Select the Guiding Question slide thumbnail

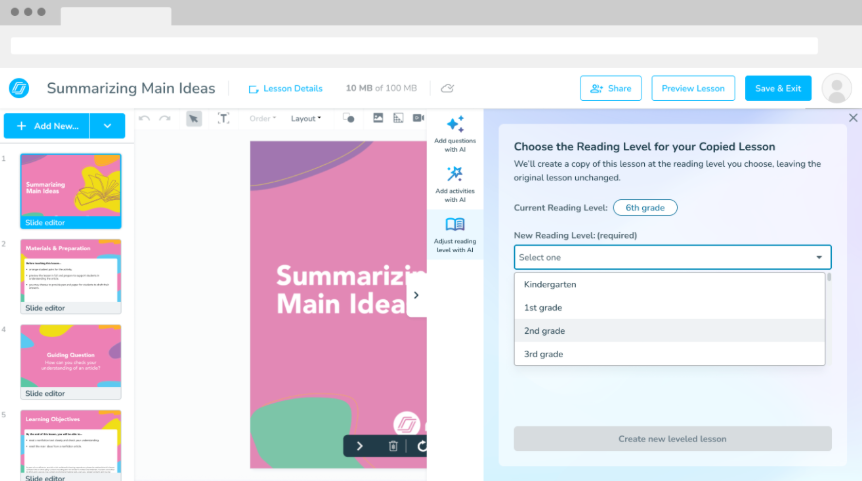click(x=71, y=355)
